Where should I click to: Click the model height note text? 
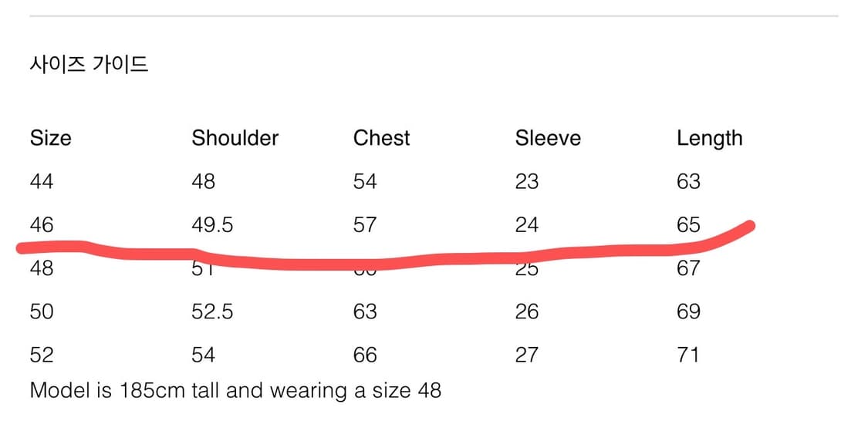pyautogui.click(x=235, y=391)
